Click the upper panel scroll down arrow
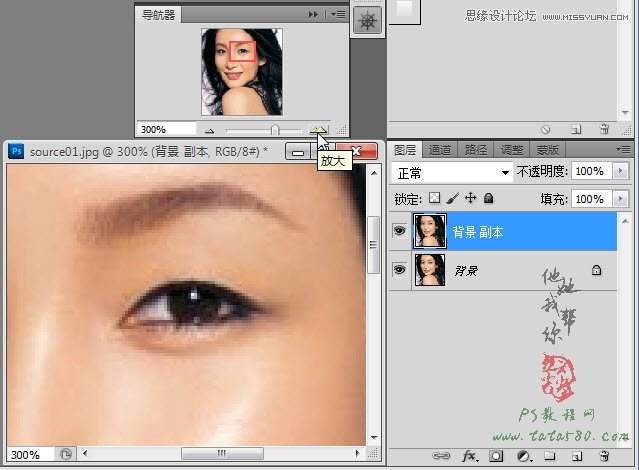 coord(626,113)
